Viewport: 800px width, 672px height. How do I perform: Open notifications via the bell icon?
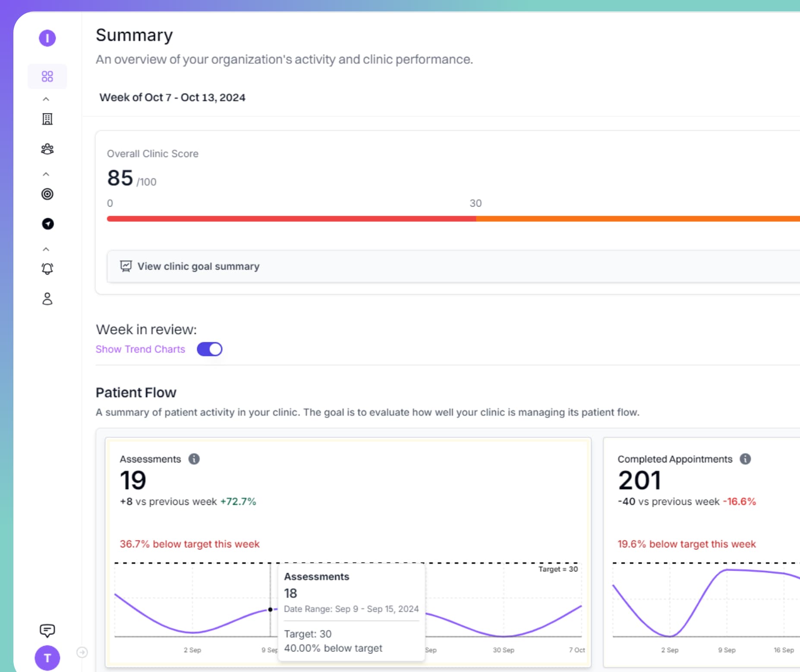click(47, 268)
